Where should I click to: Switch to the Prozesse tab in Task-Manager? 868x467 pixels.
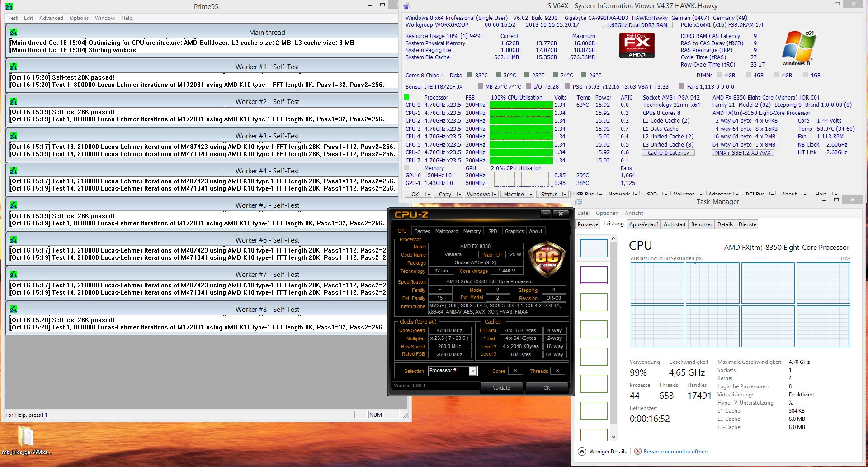click(x=588, y=224)
